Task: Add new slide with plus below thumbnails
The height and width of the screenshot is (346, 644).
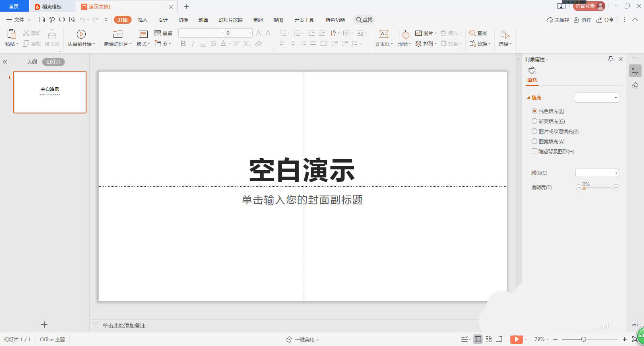Action: coord(44,325)
